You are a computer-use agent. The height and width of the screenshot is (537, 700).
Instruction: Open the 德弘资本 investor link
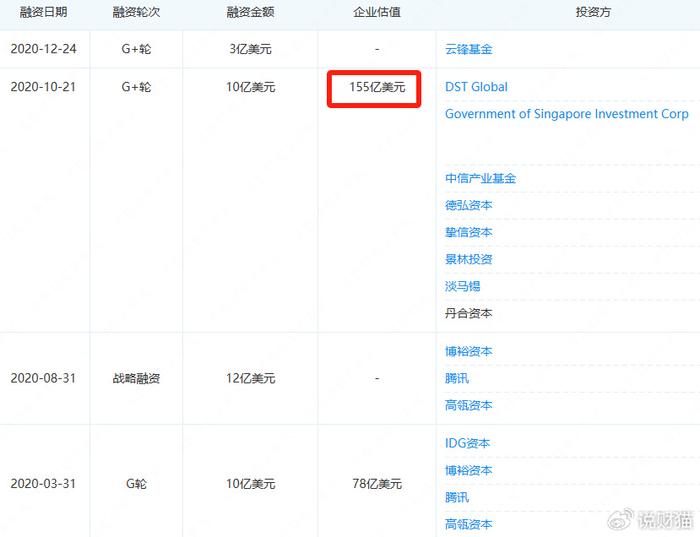point(468,205)
